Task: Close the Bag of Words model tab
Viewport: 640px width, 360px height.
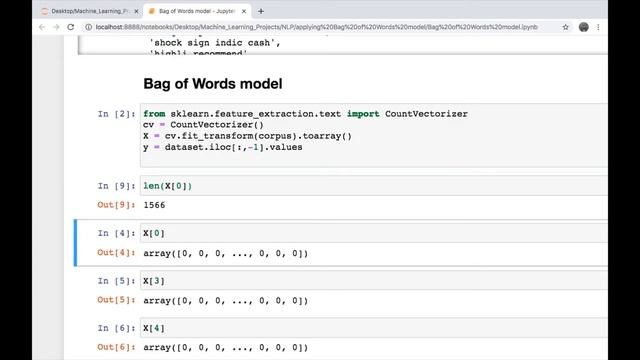Action: coord(244,11)
